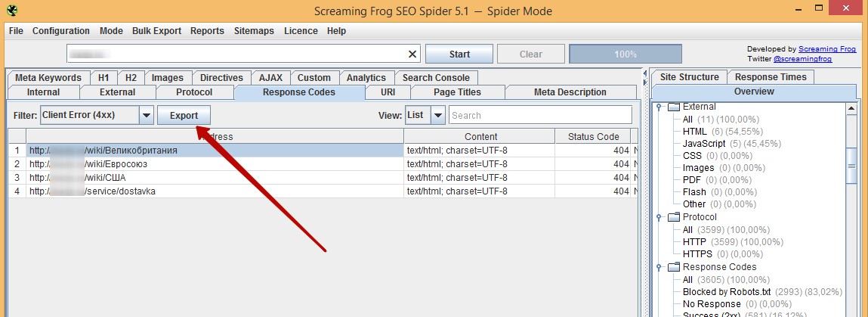The height and width of the screenshot is (317, 868).
Task: Open the Configuration menu
Action: pyautogui.click(x=61, y=31)
